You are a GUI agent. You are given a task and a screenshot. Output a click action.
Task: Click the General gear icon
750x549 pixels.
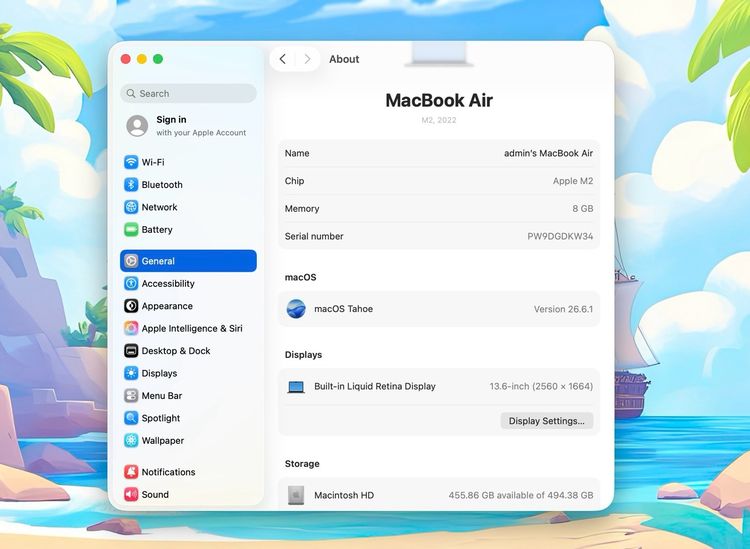131,261
